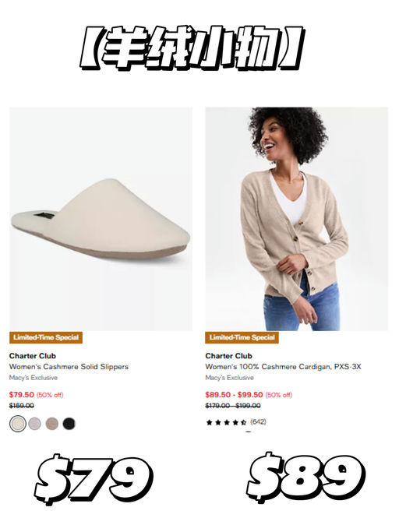Pick the black slipper color swatch
Viewport: 399px width, 532px height.
tap(69, 424)
